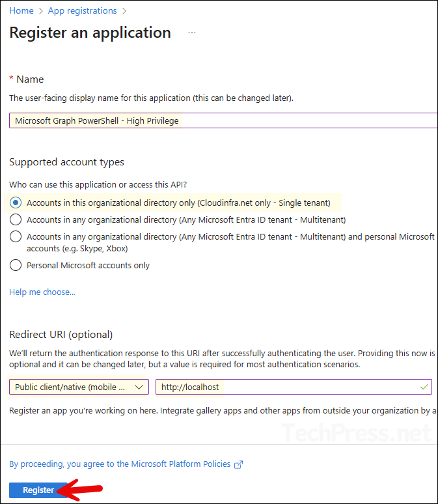Click the breadcrumb chevron after Home
Viewport: 438px width, 504px height.
(x=40, y=11)
